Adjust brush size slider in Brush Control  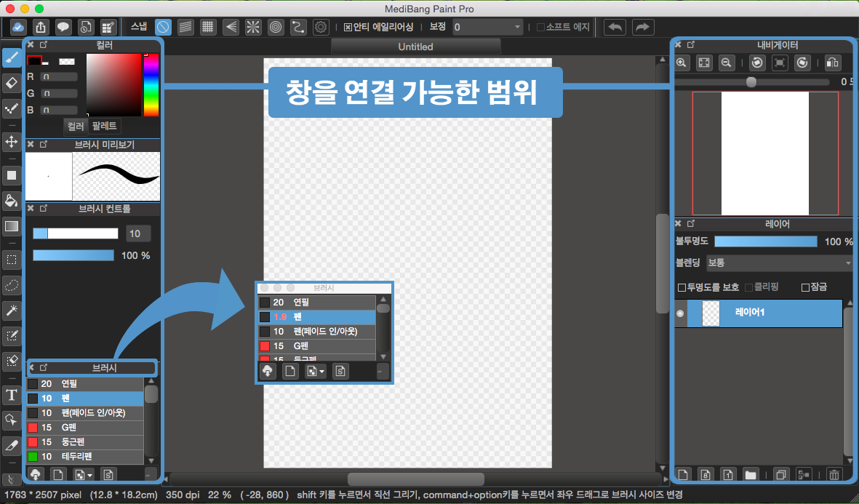pyautogui.click(x=76, y=234)
